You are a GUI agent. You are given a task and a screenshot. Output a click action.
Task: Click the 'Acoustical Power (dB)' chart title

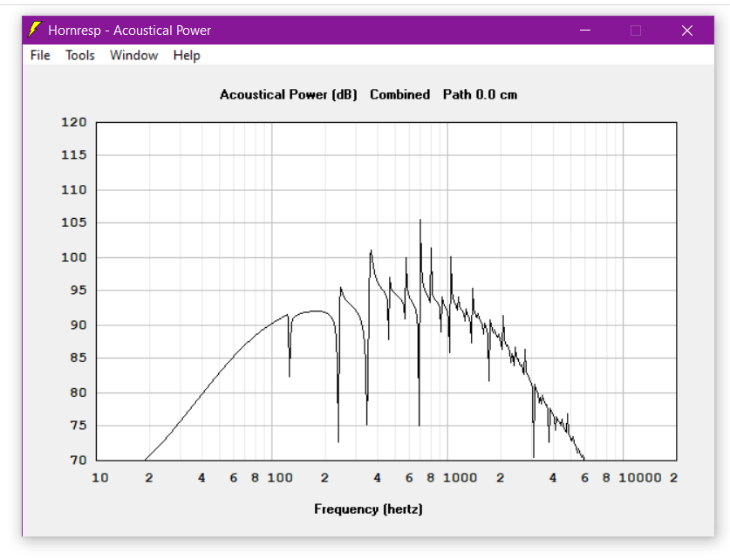[288, 94]
